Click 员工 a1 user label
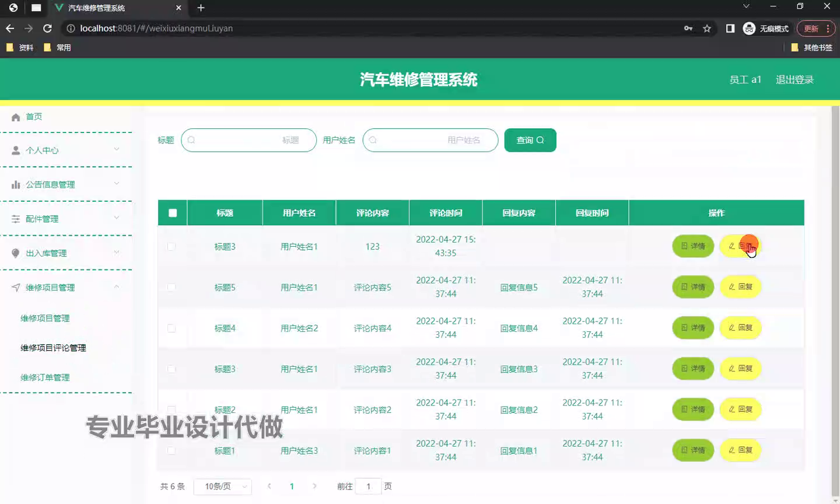840x504 pixels. click(x=745, y=79)
